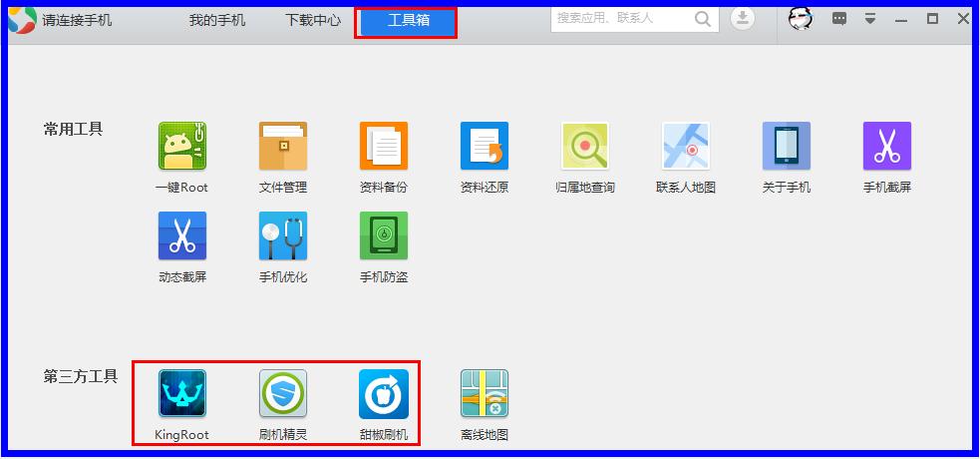980x459 pixels.
Task: Switch to 下载中心 tab
Action: point(313,20)
